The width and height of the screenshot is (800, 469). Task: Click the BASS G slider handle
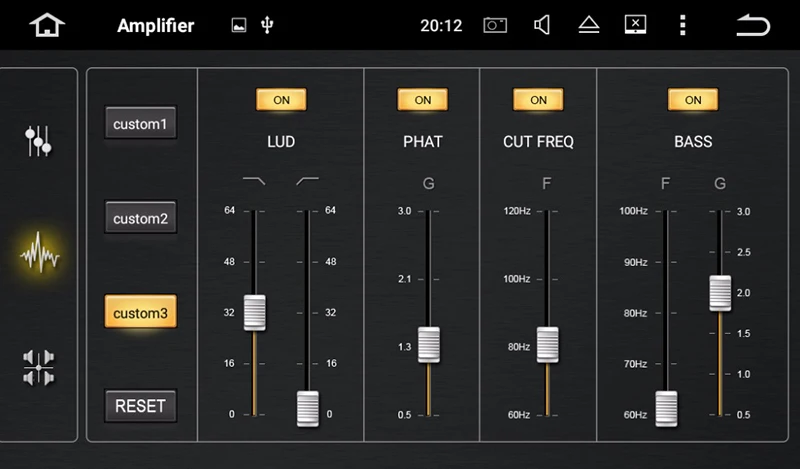pos(720,293)
